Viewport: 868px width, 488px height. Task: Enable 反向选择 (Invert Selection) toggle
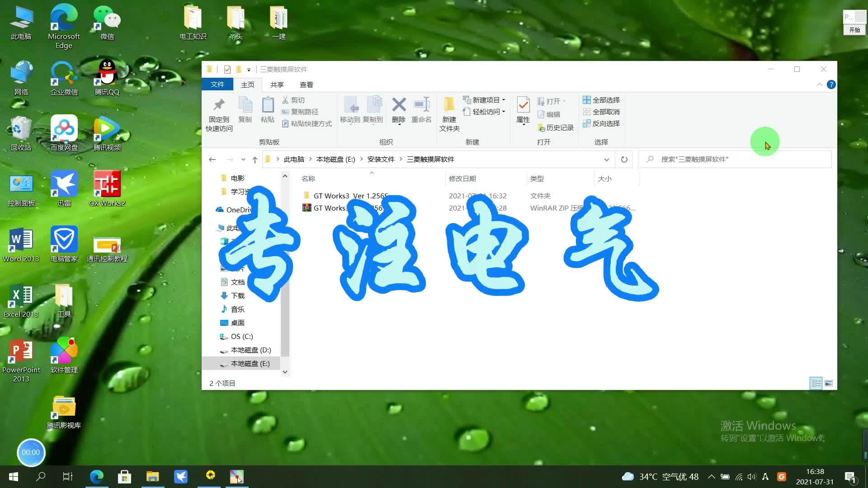click(x=602, y=123)
